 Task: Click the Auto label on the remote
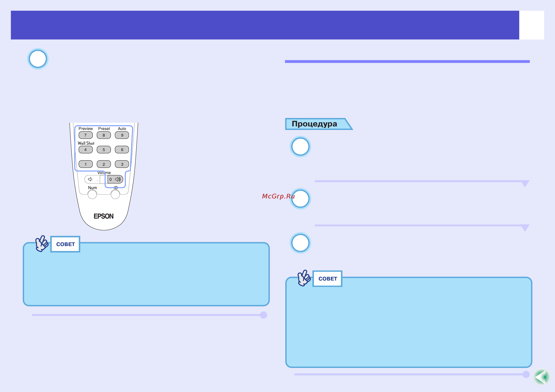(x=122, y=129)
